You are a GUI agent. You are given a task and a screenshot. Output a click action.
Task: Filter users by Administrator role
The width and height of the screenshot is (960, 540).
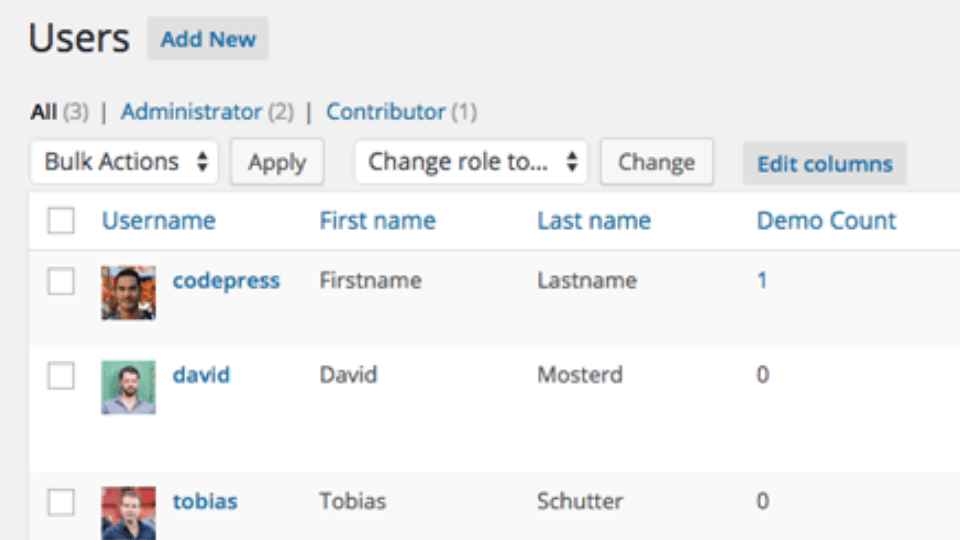191,112
